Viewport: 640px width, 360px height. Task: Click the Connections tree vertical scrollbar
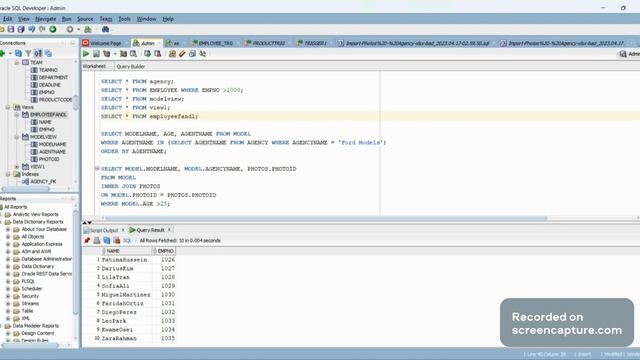[76, 102]
